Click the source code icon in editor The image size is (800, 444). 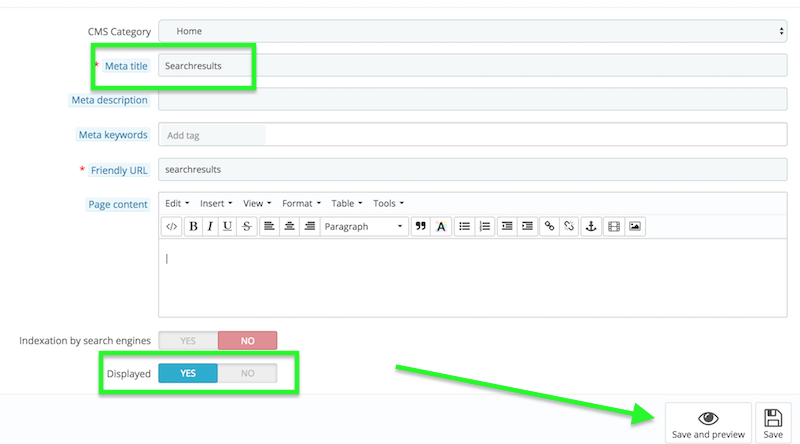pyautogui.click(x=172, y=227)
